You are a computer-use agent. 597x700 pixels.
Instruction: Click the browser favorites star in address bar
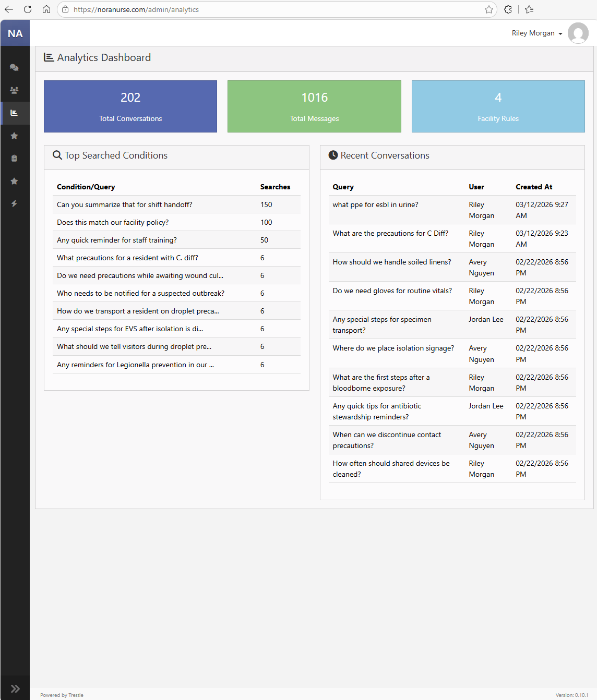pos(488,9)
